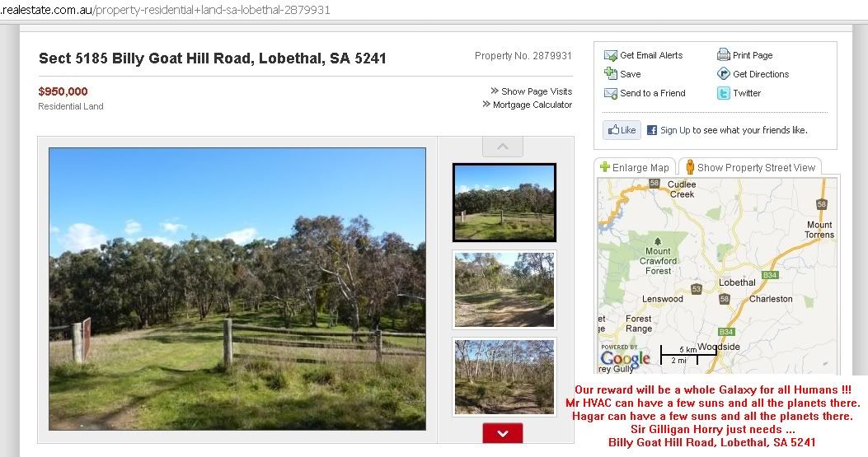868x457 pixels.
Task: Click the browser address bar URL
Action: 166,10
